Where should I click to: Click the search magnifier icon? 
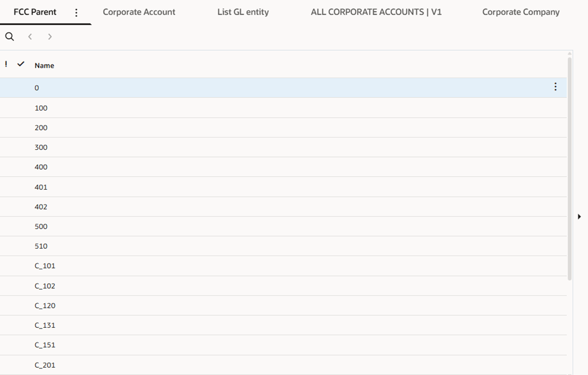10,37
